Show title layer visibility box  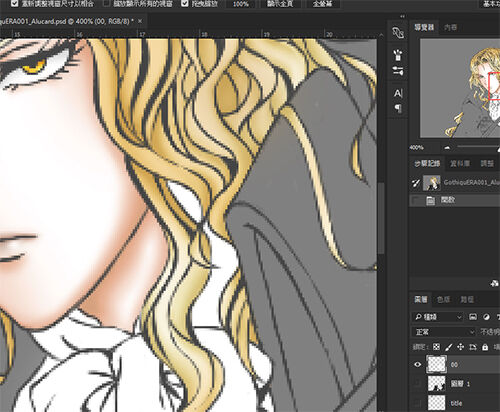[x=418, y=403]
